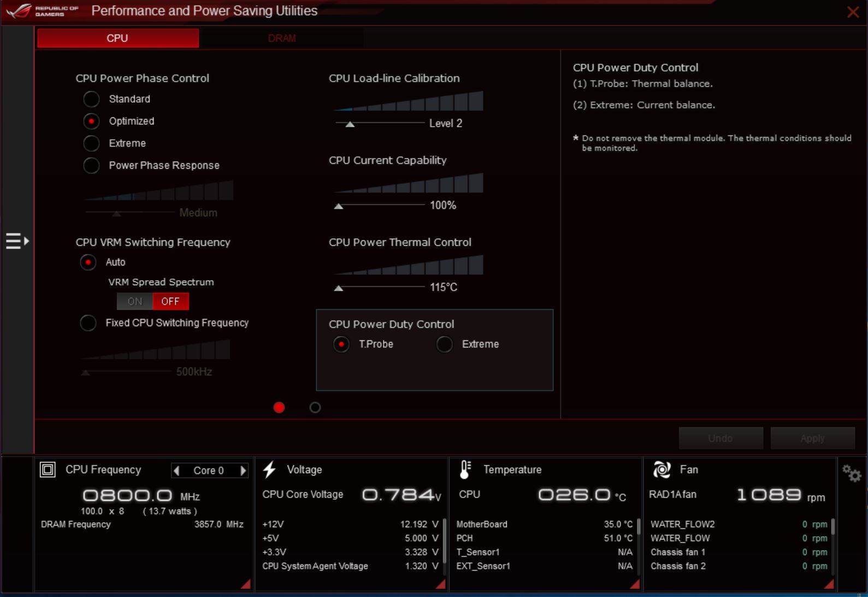The height and width of the screenshot is (597, 868).
Task: Click the Apply button
Action: tap(812, 438)
